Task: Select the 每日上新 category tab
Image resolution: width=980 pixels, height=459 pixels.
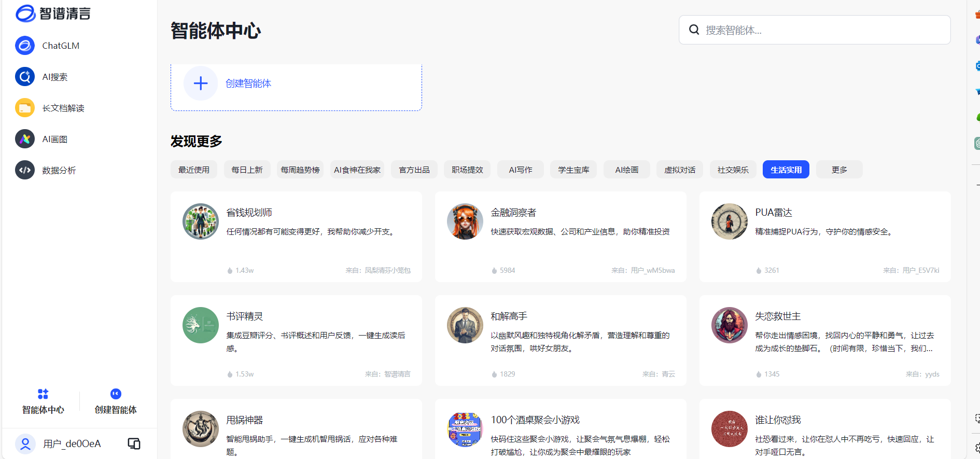Action: pyautogui.click(x=247, y=170)
